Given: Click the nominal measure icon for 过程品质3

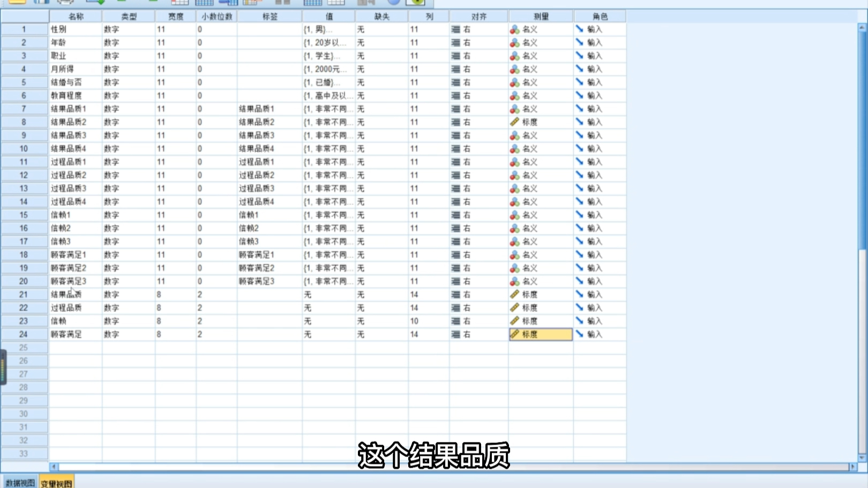Looking at the screenshot, I should point(514,189).
